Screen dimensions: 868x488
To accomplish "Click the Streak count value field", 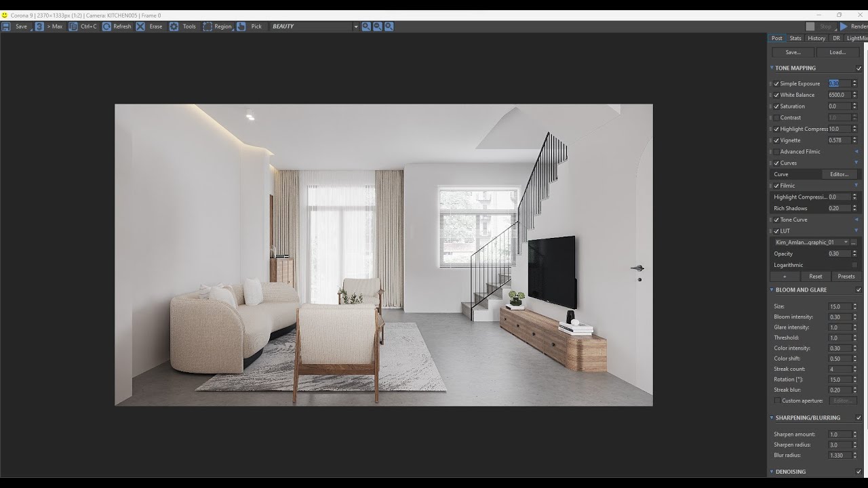I will click(x=840, y=369).
